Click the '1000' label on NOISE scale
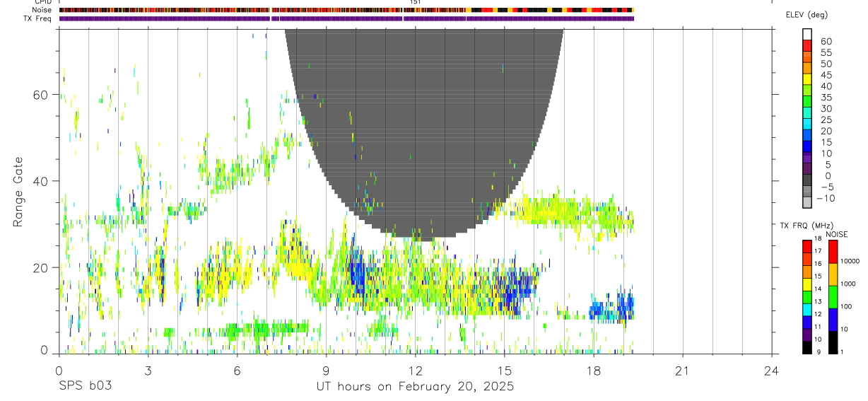This screenshot has height=401, width=868. (848, 284)
